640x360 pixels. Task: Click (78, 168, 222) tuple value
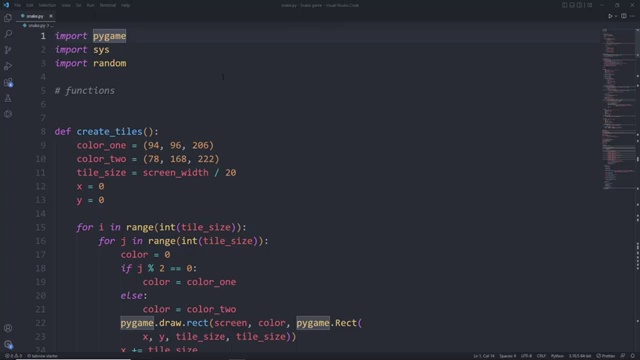[x=181, y=159]
